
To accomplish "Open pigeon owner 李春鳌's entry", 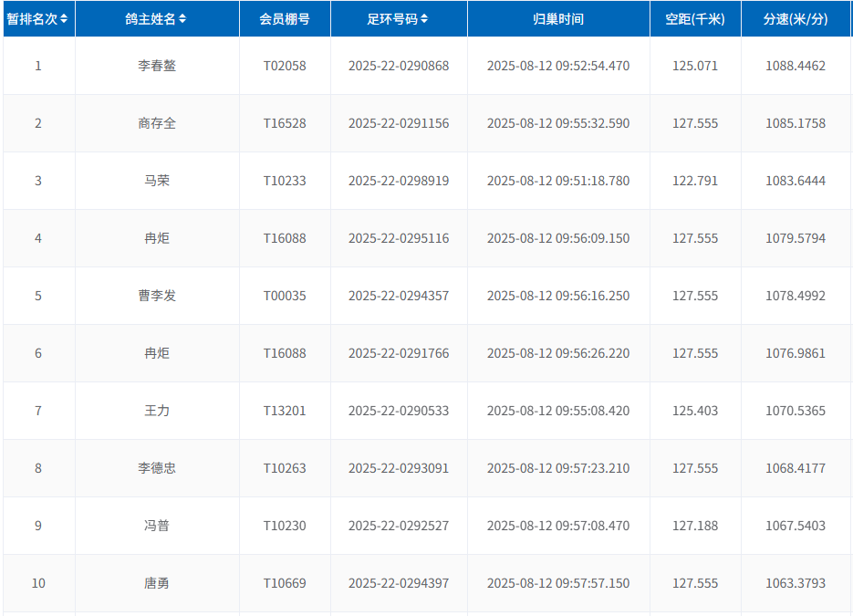I will click(157, 66).
